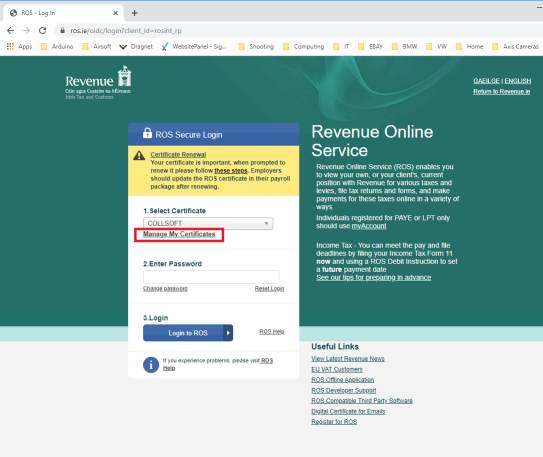Image resolution: width=543 pixels, height=457 pixels.
Task: Open View Latest Revenue News
Action: point(348,359)
